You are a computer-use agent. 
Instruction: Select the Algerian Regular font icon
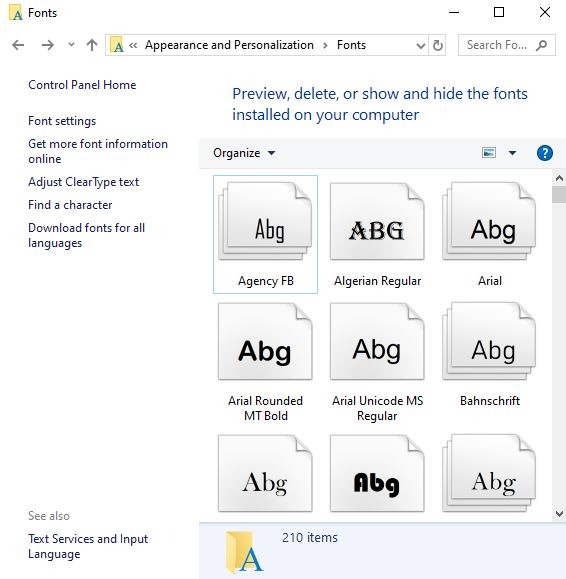(377, 221)
